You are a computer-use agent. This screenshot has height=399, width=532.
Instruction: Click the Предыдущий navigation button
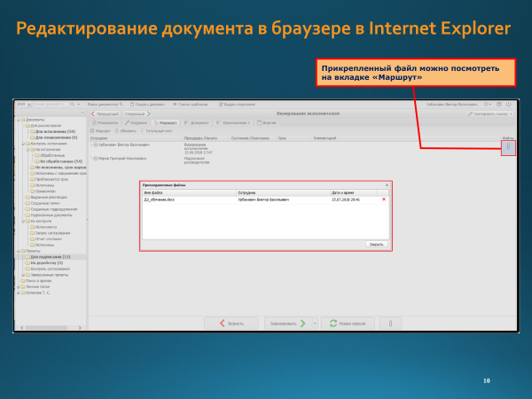(x=104, y=113)
